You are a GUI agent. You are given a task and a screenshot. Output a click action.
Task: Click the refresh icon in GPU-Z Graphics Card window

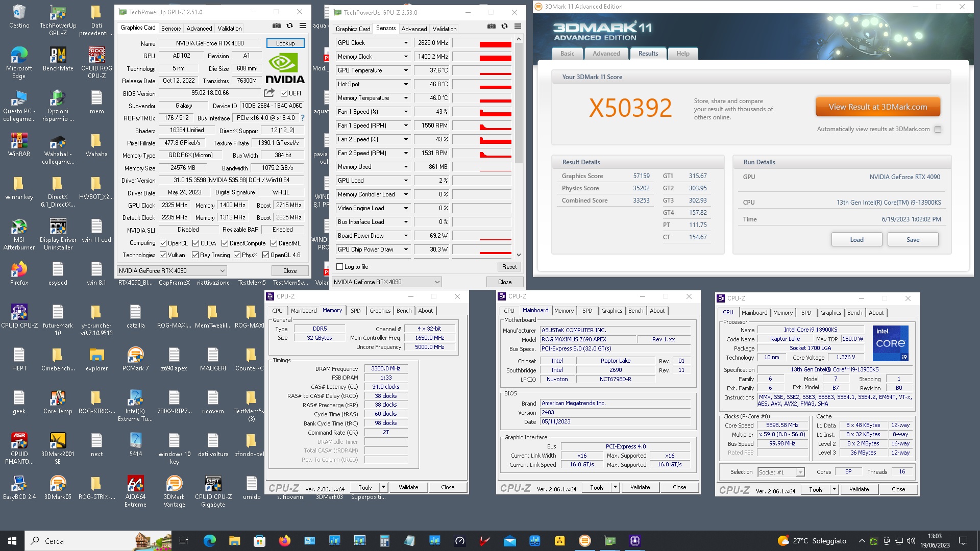[289, 26]
